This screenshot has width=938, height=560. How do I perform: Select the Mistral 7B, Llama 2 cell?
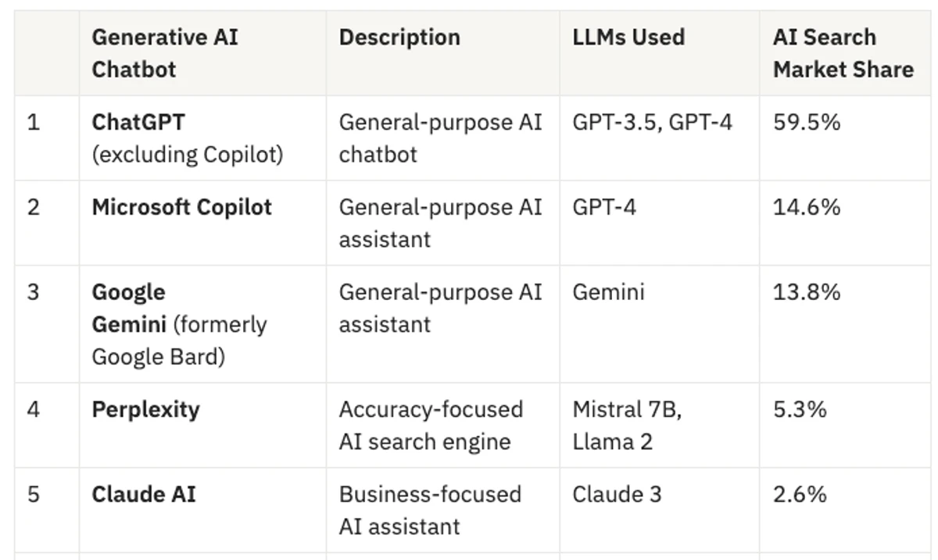[626, 426]
